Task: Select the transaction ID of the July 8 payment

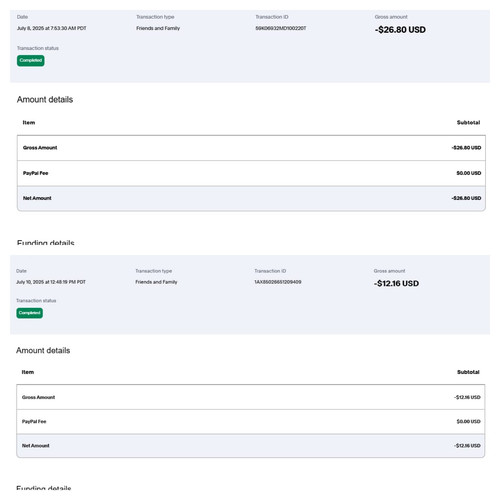Action: [281, 28]
